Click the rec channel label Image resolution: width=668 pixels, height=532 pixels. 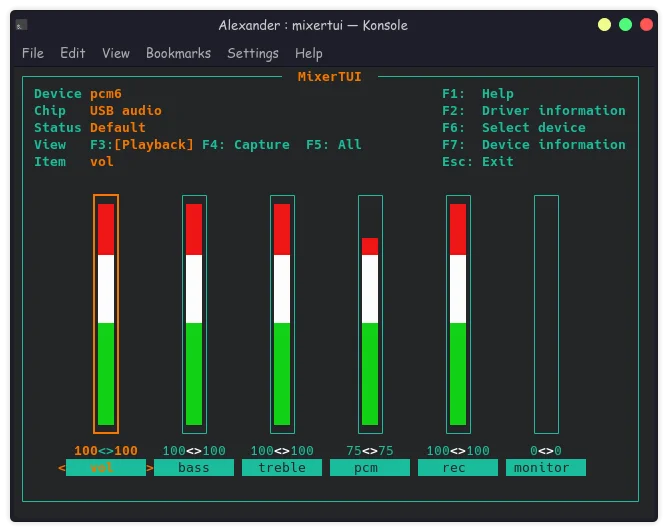pyautogui.click(x=458, y=467)
